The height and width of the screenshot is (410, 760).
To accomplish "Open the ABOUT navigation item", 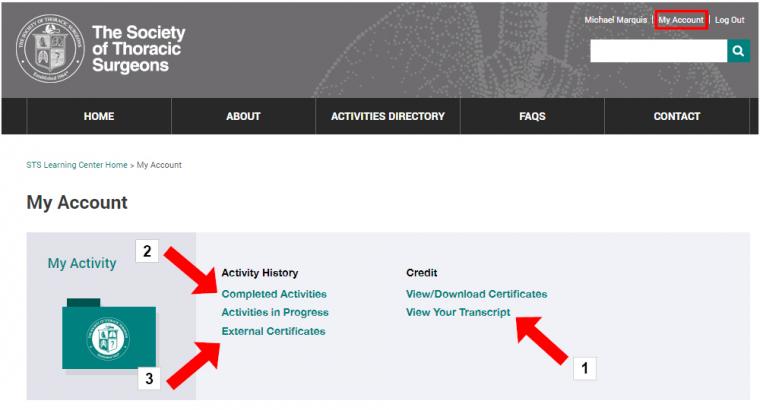I will coord(243,116).
